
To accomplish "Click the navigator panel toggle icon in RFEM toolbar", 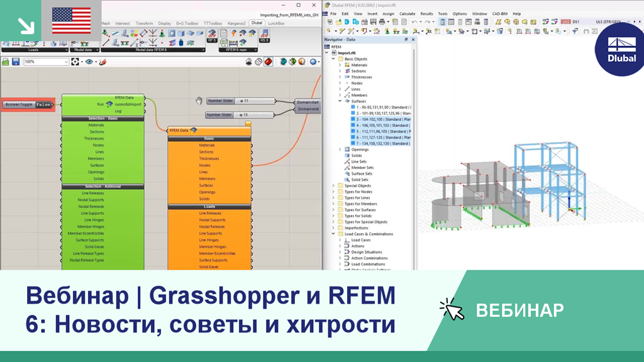I will coord(443,22).
